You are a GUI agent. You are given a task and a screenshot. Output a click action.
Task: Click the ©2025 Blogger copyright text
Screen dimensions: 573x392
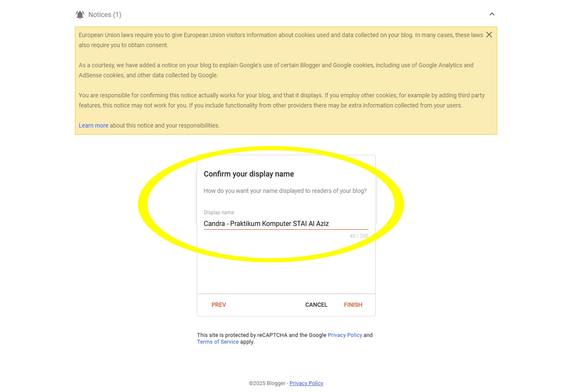tap(267, 383)
